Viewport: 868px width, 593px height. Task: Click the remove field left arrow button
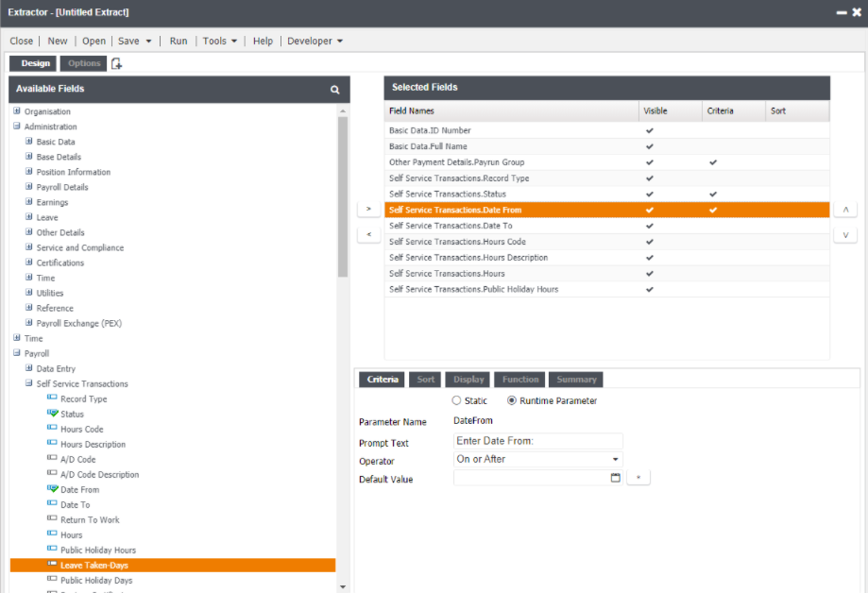[368, 234]
